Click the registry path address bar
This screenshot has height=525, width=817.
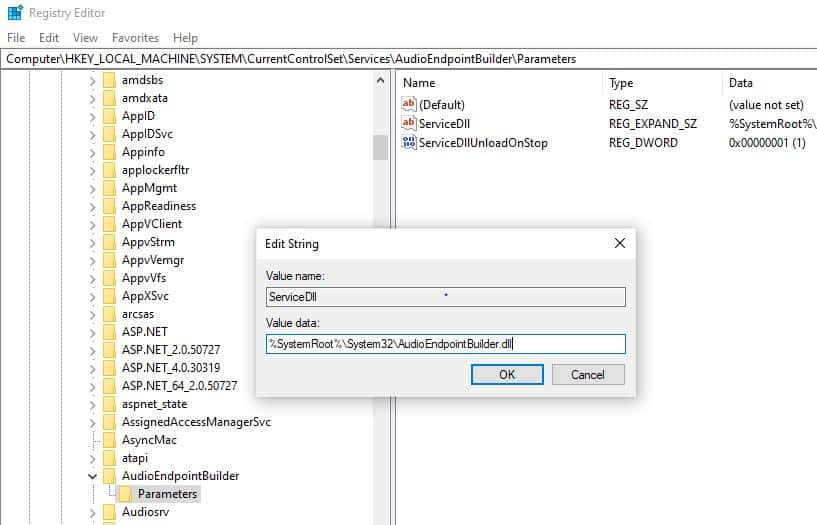point(408,59)
